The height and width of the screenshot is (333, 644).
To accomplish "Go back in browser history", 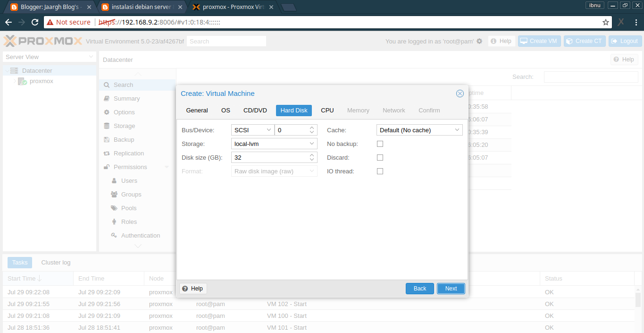I will (8, 22).
